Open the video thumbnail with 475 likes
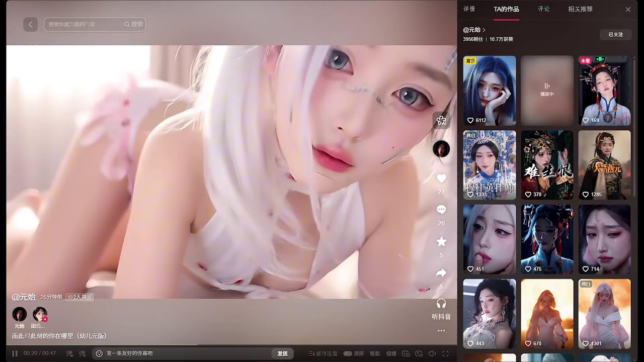 pyautogui.click(x=547, y=239)
